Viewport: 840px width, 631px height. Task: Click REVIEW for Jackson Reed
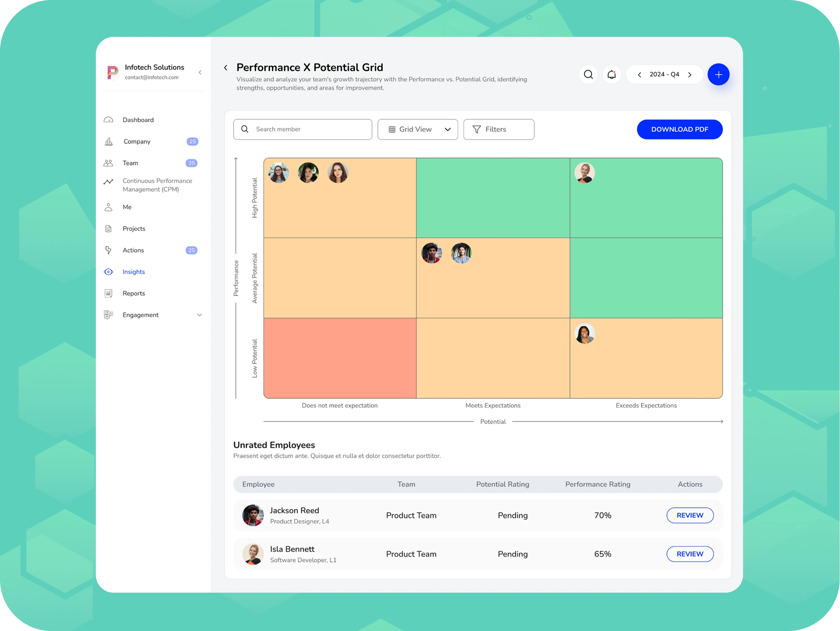(690, 515)
